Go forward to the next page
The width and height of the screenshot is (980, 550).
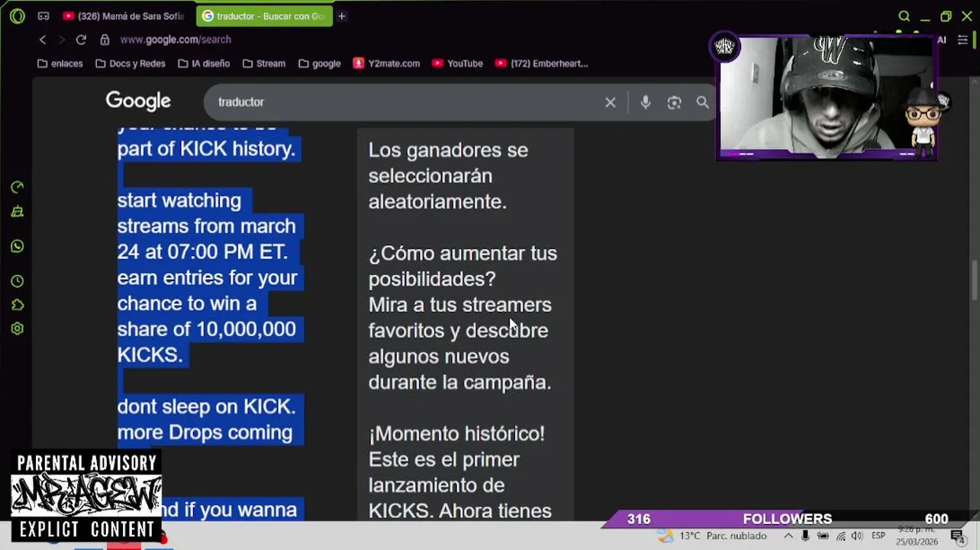(x=62, y=40)
